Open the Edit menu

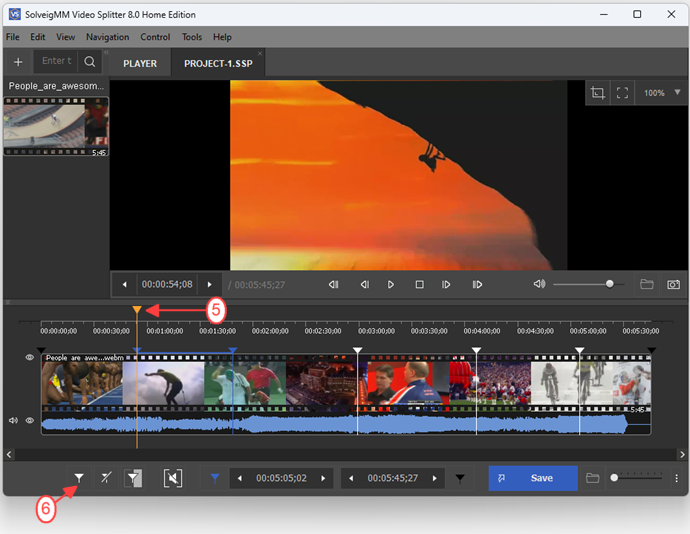click(37, 37)
